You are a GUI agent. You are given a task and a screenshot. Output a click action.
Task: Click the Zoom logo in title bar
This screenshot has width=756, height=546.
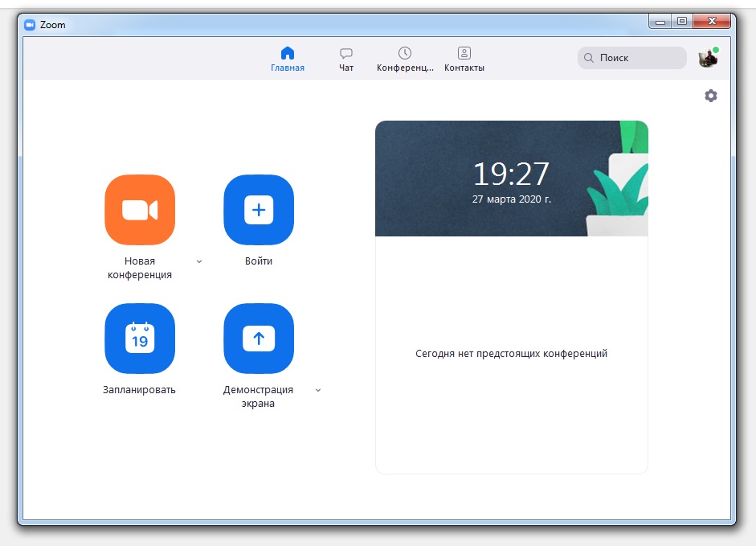pyautogui.click(x=30, y=25)
